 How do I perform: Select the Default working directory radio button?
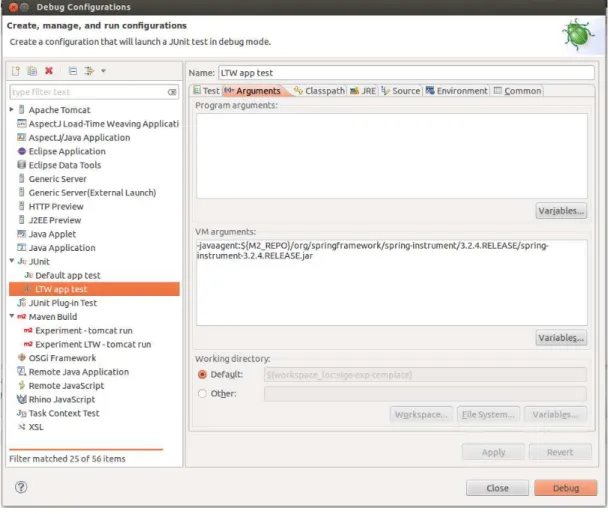tap(202, 374)
